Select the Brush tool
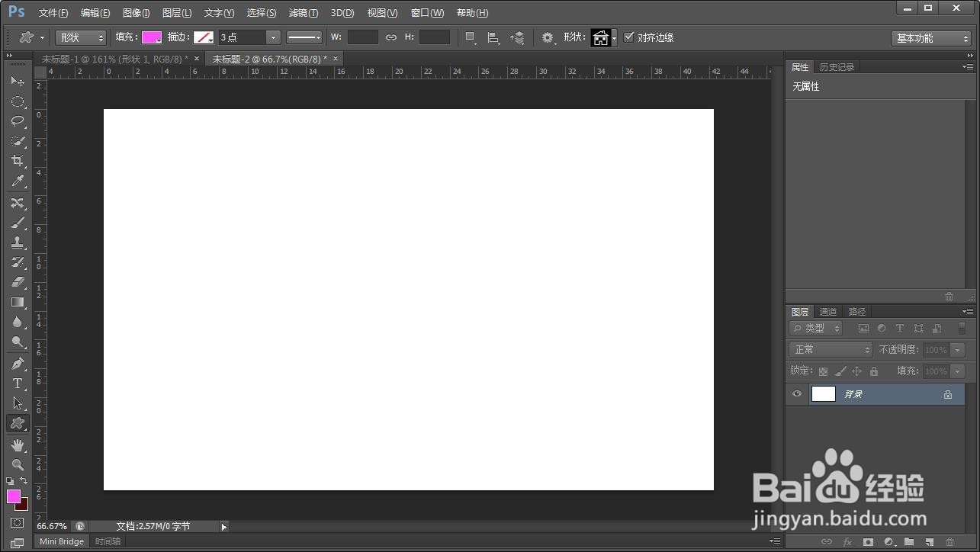The width and height of the screenshot is (980, 552). (x=18, y=223)
